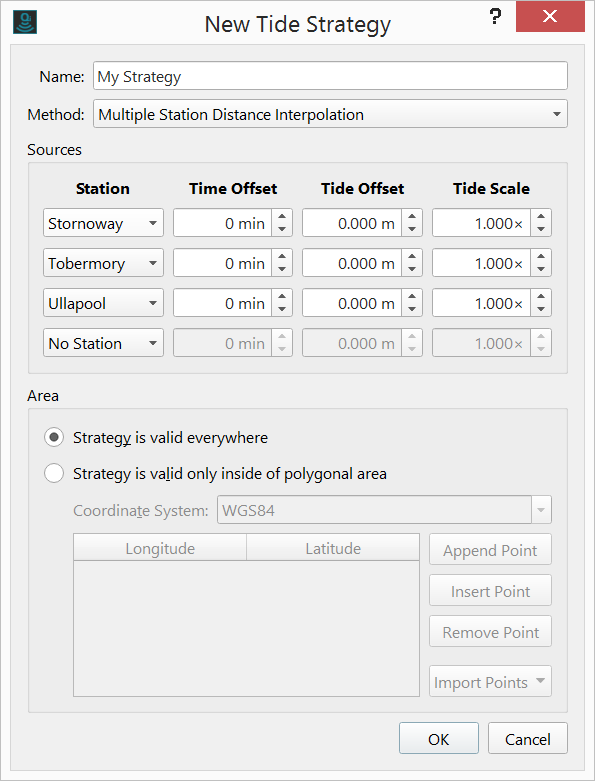The height and width of the screenshot is (781, 595).
Task: Increase the Ullapool tide scale using up arrow
Action: 541,296
